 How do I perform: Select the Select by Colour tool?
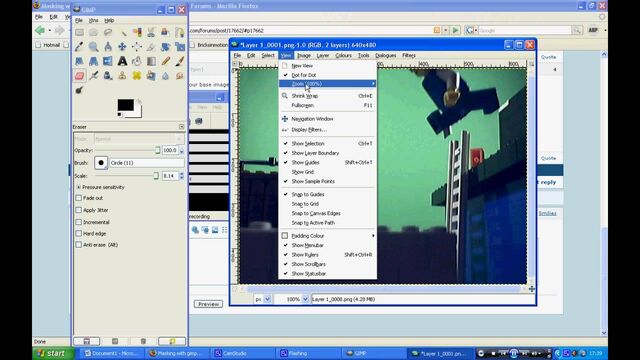(x=137, y=32)
